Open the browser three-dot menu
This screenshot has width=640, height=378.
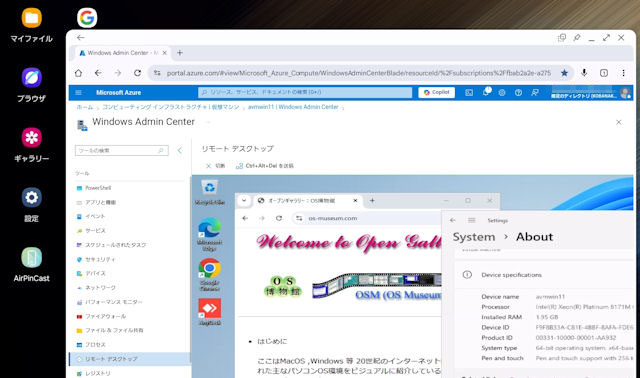click(x=623, y=73)
